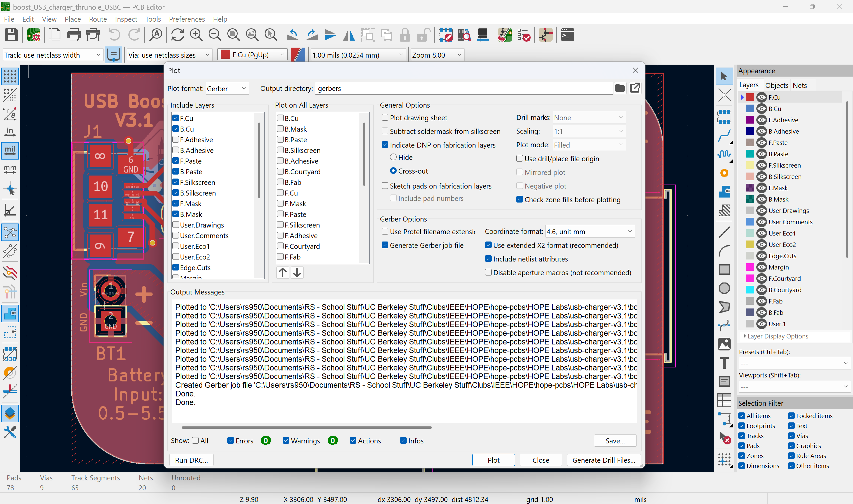Expand the Coordinate format dropdown
The width and height of the screenshot is (853, 504).
point(590,232)
